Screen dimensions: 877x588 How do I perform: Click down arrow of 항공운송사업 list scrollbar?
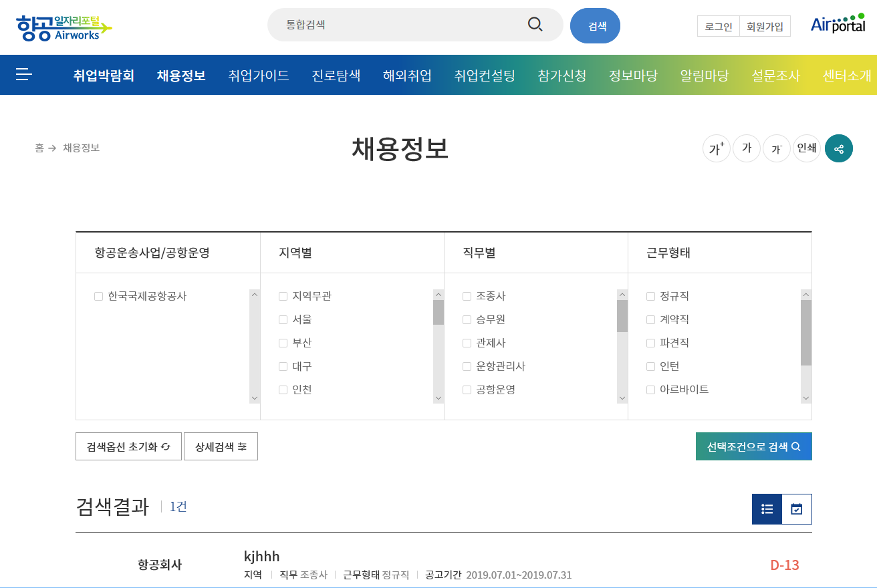point(255,398)
